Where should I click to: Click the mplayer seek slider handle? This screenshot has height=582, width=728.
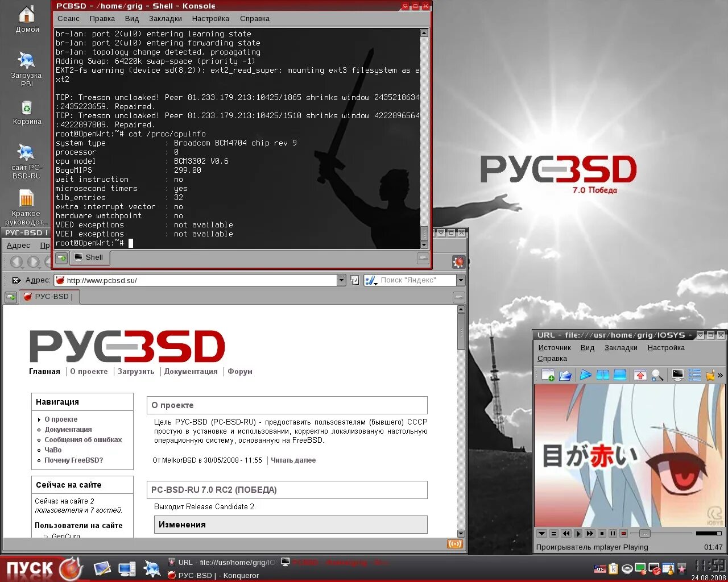[x=644, y=534]
